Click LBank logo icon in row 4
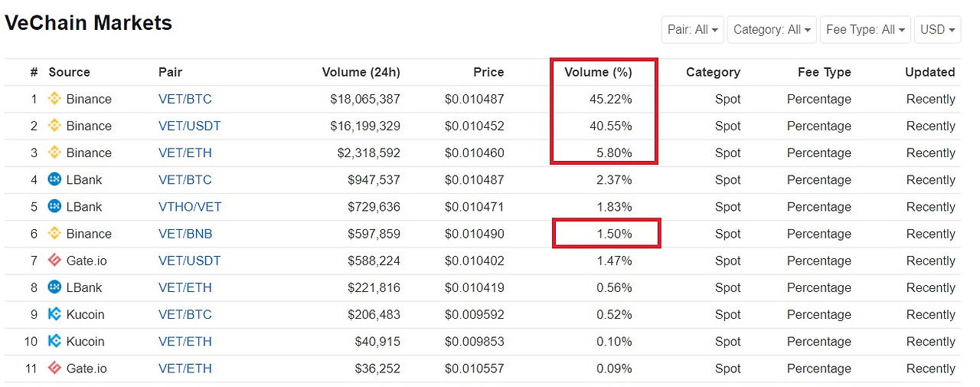The width and height of the screenshot is (980, 387). pyautogui.click(x=54, y=179)
